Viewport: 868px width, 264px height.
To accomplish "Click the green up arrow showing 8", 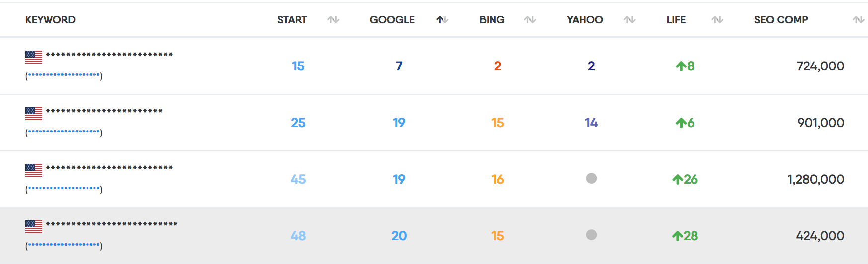I will tap(681, 66).
